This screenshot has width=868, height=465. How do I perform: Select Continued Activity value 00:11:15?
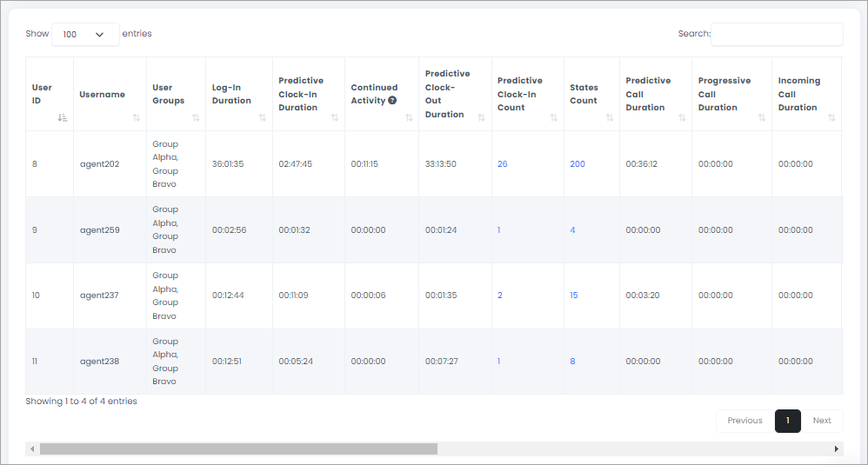coord(364,164)
